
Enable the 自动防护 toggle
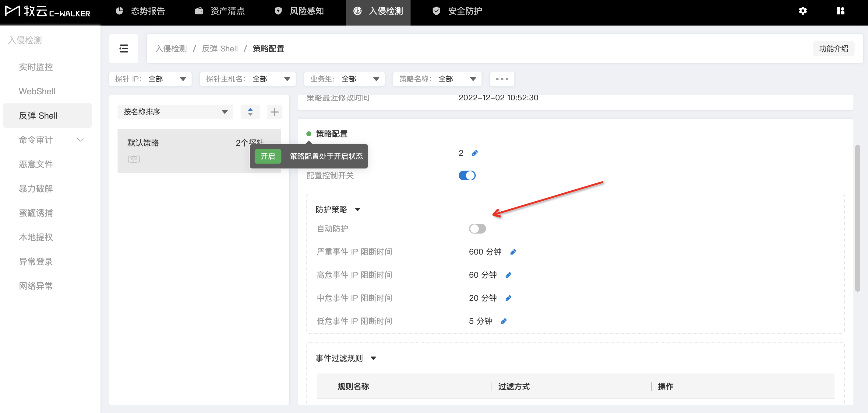[x=477, y=228]
